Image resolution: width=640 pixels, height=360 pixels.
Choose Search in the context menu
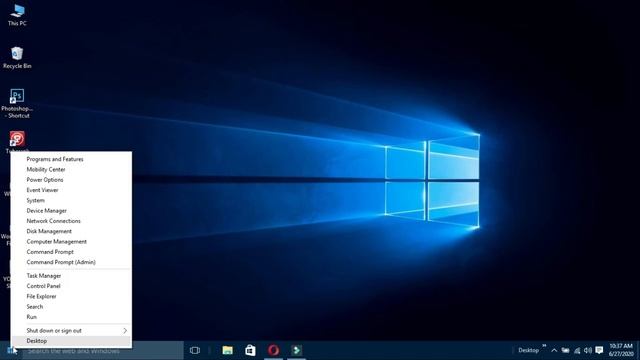[x=71, y=307]
